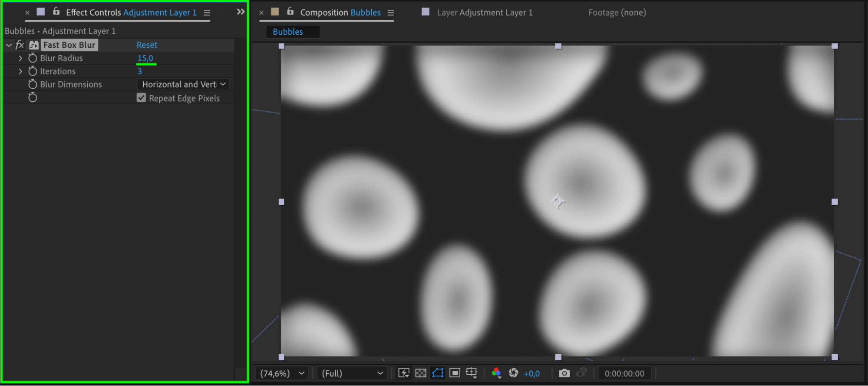
Task: Take a snapshot with the camera icon
Action: 564,373
